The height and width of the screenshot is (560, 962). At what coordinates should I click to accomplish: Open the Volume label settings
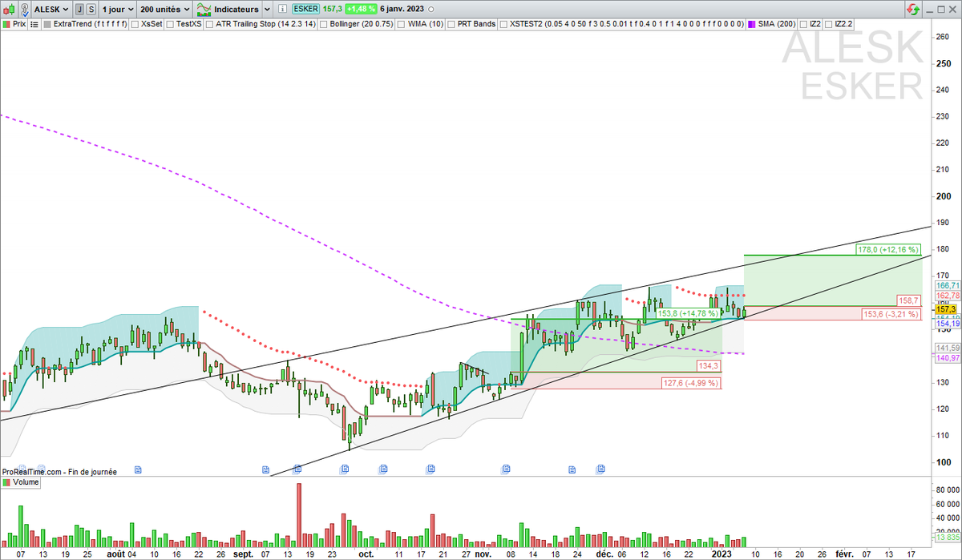(x=26, y=483)
